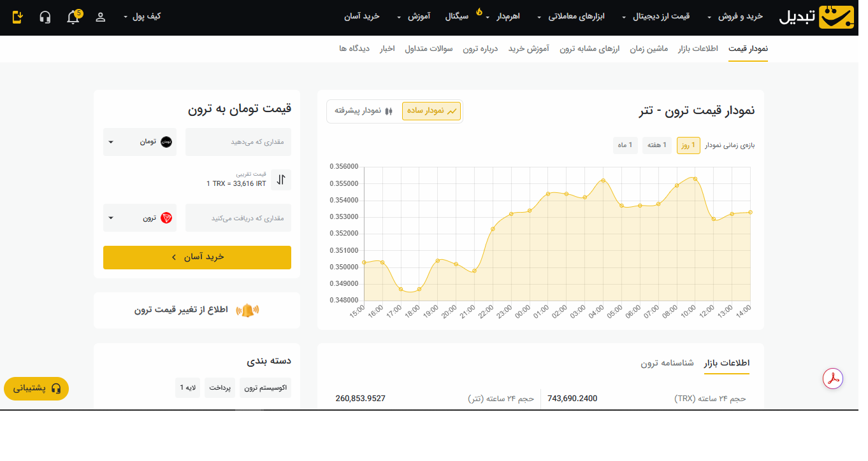Click the خرید آسان buy button
This screenshot has height=461, width=868.
coord(197,257)
